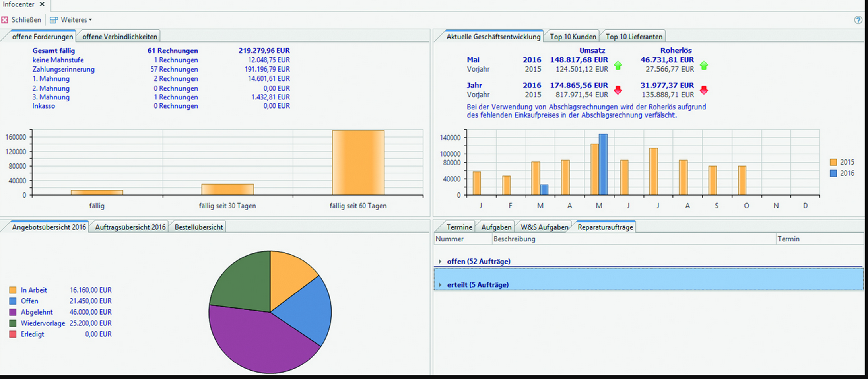The height and width of the screenshot is (379, 868).
Task: Close the Infocenter tab
Action: [x=42, y=4]
